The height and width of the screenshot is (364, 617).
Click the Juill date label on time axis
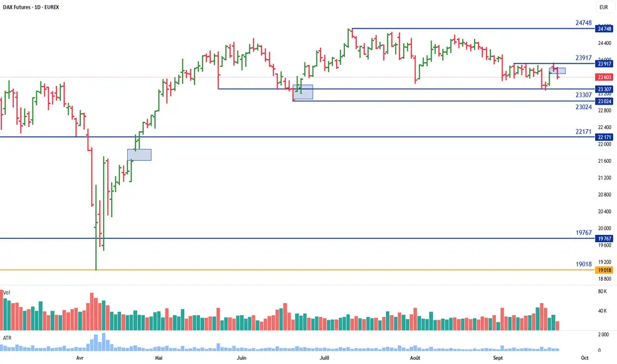click(325, 357)
